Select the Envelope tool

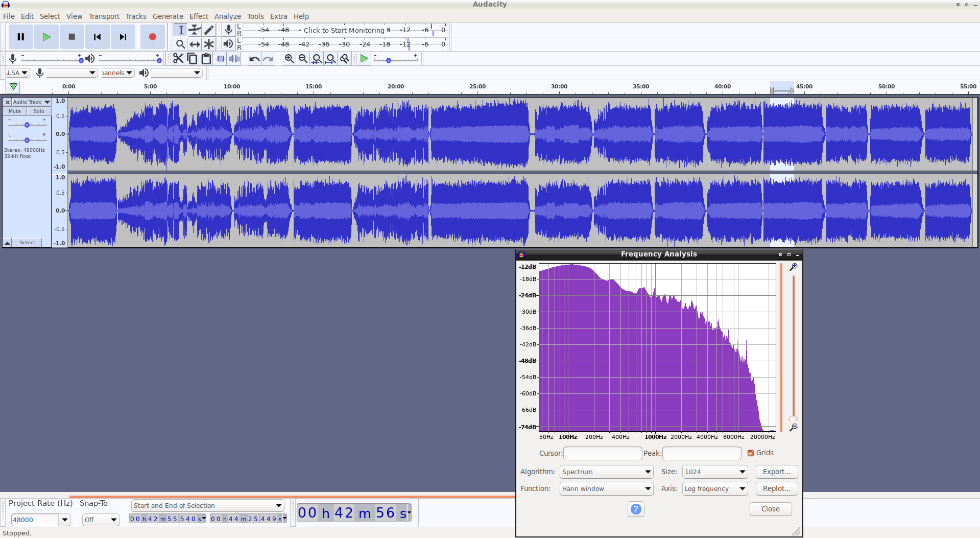point(195,30)
